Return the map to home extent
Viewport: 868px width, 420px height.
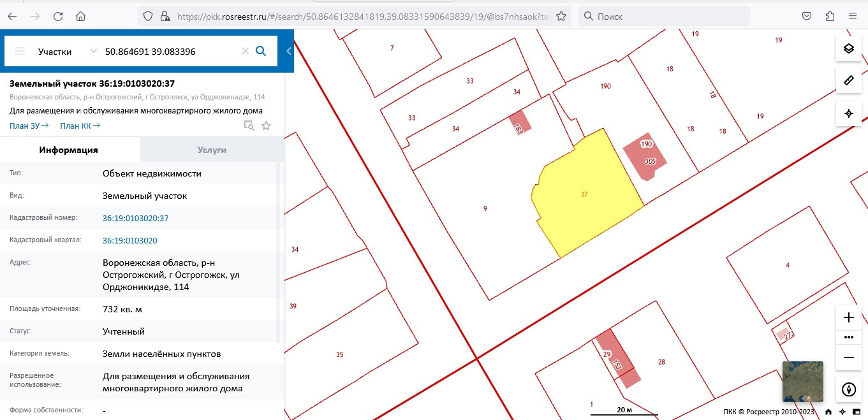click(x=828, y=412)
